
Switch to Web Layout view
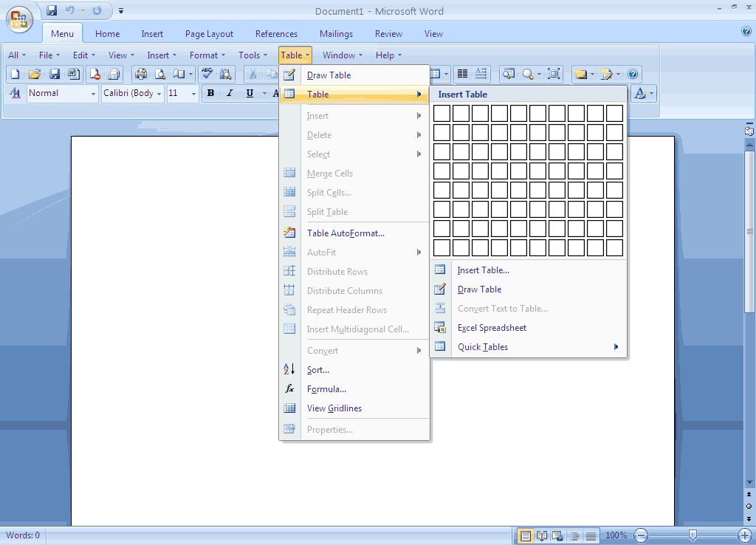coord(557,535)
